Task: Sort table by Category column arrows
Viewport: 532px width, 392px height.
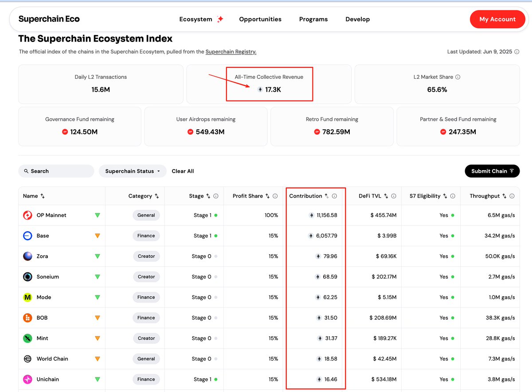Action: click(x=156, y=196)
